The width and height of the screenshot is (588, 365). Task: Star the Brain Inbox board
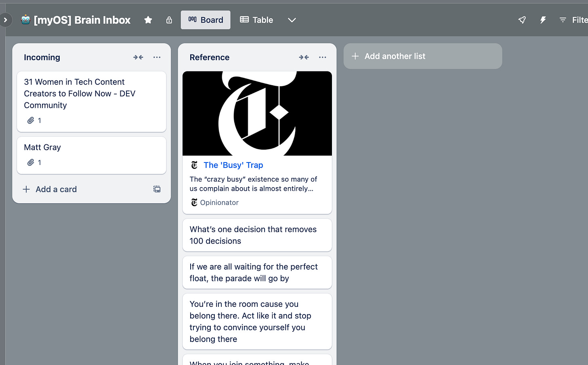(x=148, y=19)
